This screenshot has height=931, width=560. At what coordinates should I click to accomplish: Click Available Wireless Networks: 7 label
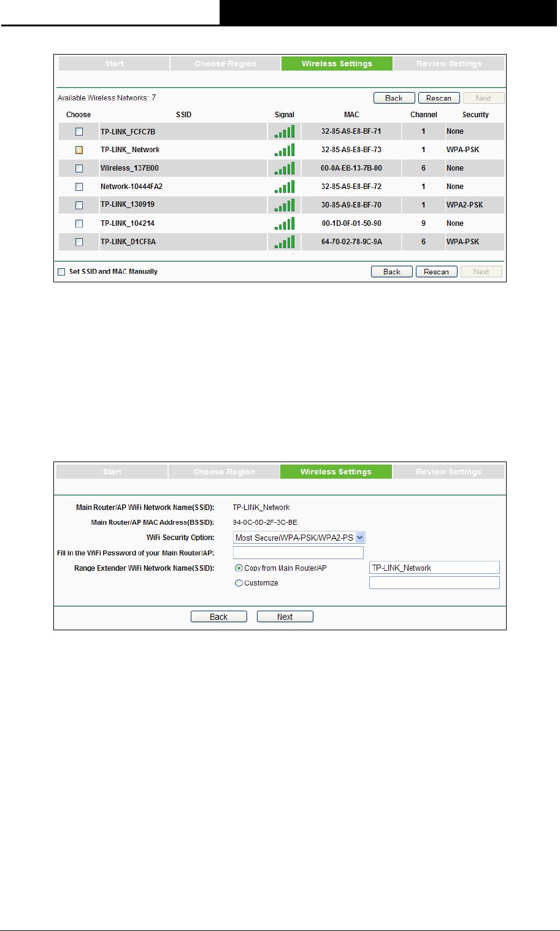(x=107, y=98)
